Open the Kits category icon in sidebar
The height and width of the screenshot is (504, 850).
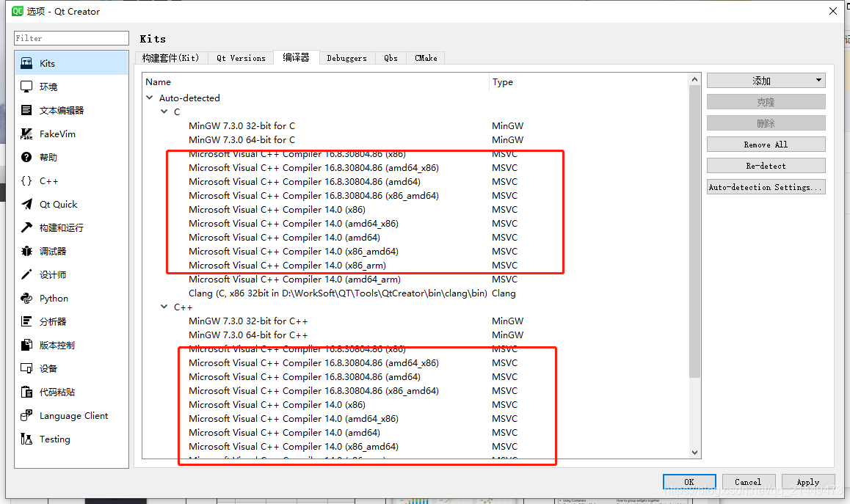[26, 63]
